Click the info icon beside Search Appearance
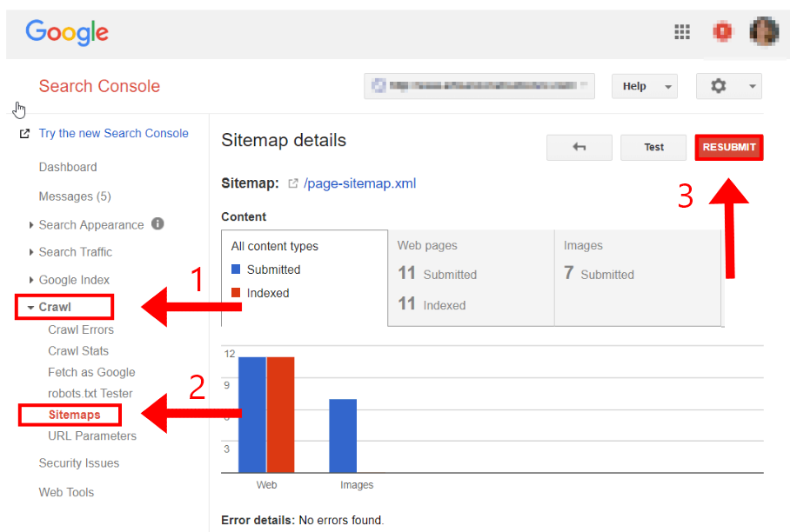 tap(157, 224)
